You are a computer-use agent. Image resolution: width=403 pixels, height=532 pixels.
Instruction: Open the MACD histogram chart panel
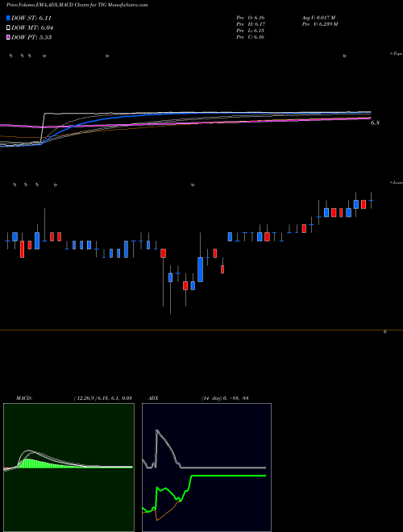point(69,468)
